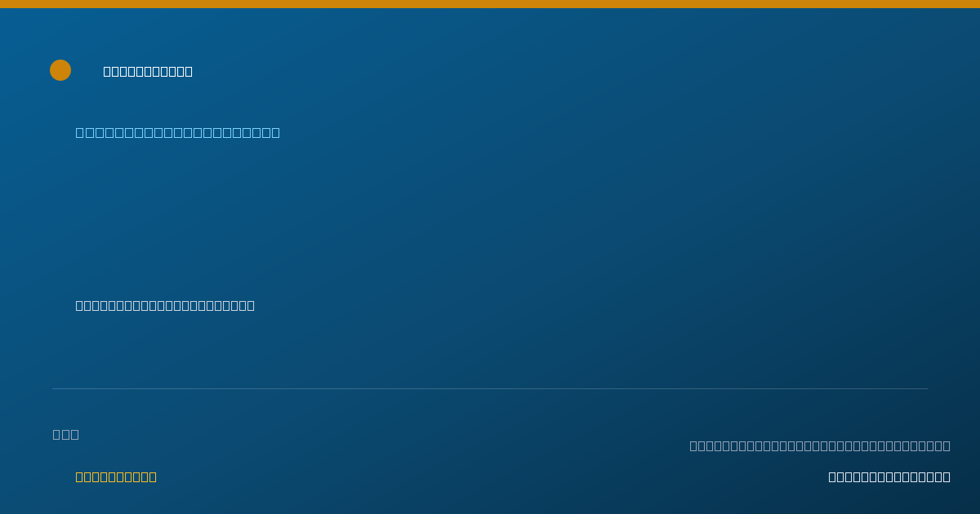Open the highlighted amber name in the footer
980x514 pixels.
(x=116, y=476)
